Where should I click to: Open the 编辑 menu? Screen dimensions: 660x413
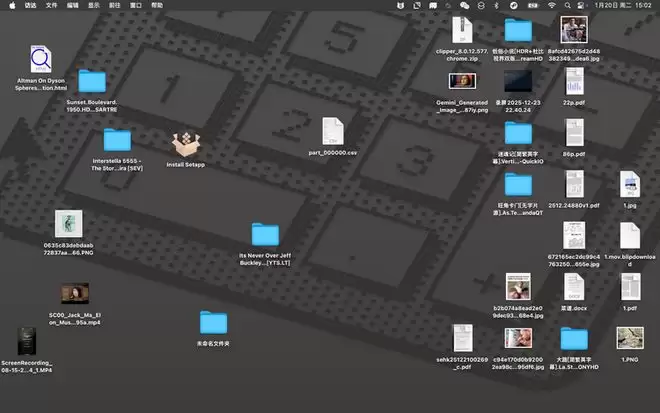(73, 5)
